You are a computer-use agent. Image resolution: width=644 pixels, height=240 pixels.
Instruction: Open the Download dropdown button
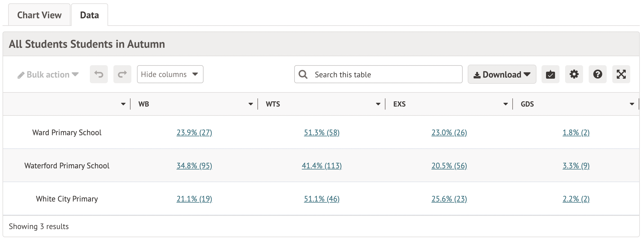[x=502, y=74]
